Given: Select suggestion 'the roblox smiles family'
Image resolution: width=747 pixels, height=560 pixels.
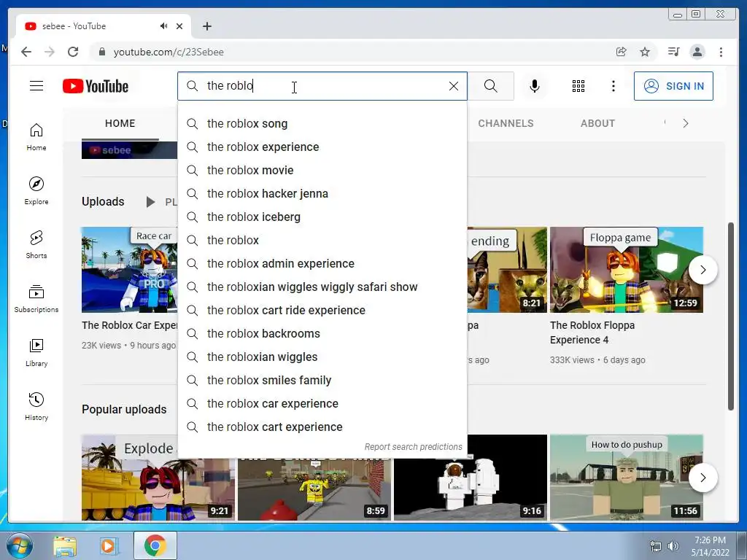Looking at the screenshot, I should (x=322, y=381).
